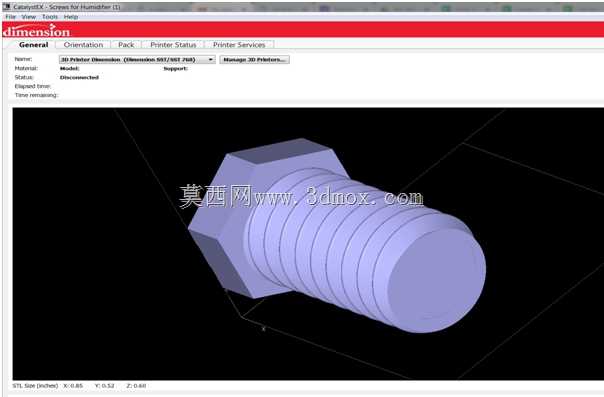Switch to the Printer Services tab
The width and height of the screenshot is (604, 397).
(239, 45)
